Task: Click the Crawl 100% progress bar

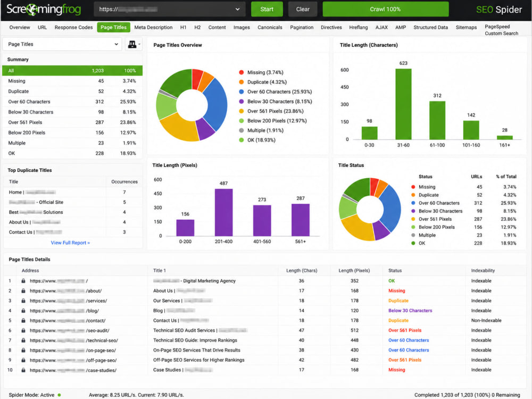Action: [x=385, y=9]
